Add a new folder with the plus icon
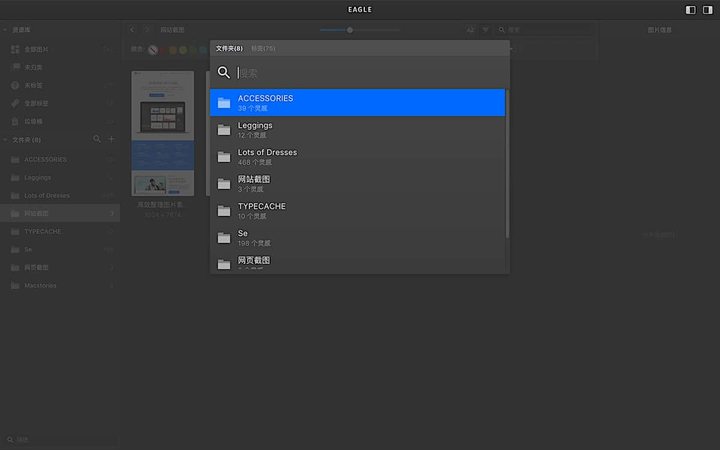The height and width of the screenshot is (450, 720). [x=111, y=139]
